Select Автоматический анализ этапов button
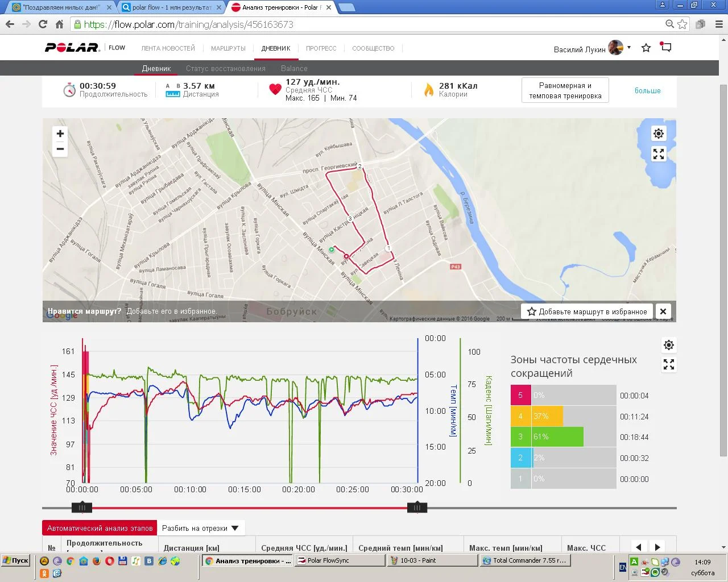Image resolution: width=728 pixels, height=582 pixels. coord(100,528)
